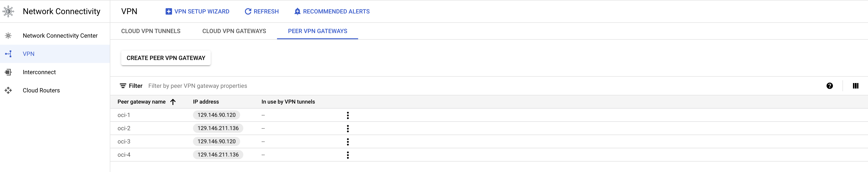
Task: Click the filter list icon
Action: point(123,86)
